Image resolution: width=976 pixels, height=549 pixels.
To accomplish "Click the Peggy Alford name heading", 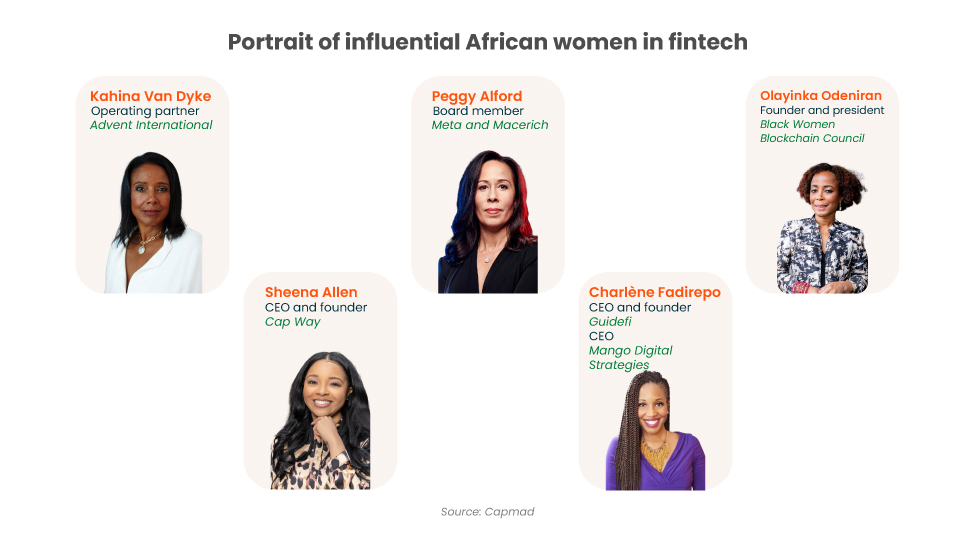I will [477, 96].
